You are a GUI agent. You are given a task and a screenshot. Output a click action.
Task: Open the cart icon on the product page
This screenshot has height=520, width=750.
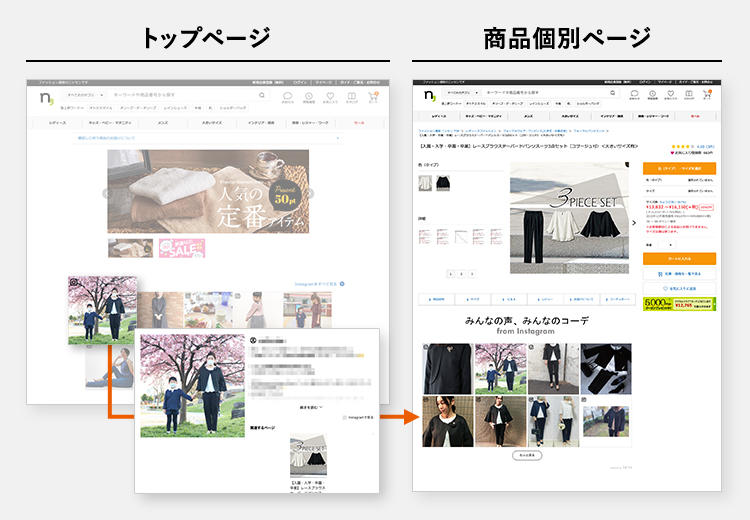(707, 95)
